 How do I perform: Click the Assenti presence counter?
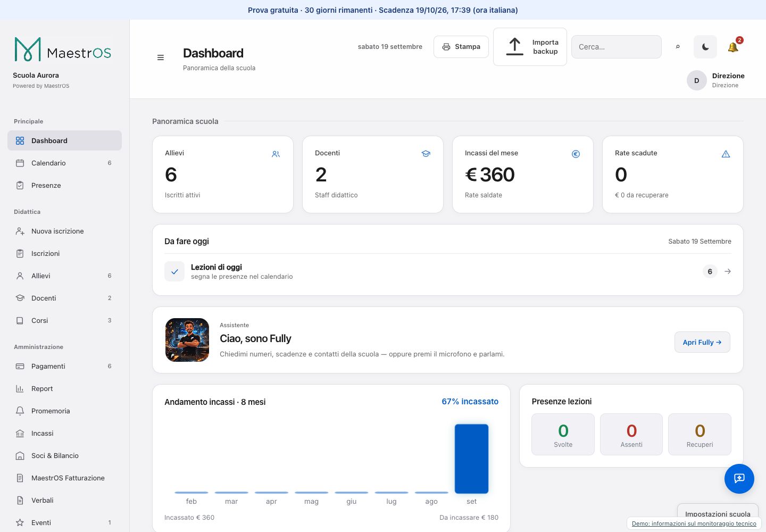(631, 434)
